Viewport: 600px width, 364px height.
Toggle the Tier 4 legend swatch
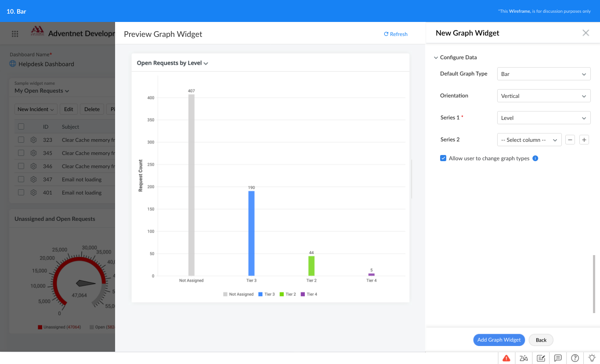tap(303, 294)
